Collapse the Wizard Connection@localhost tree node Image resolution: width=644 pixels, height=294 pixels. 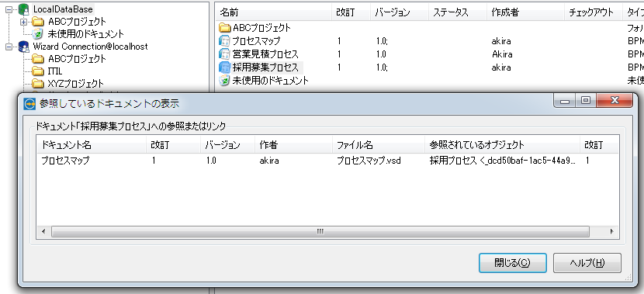(9, 47)
